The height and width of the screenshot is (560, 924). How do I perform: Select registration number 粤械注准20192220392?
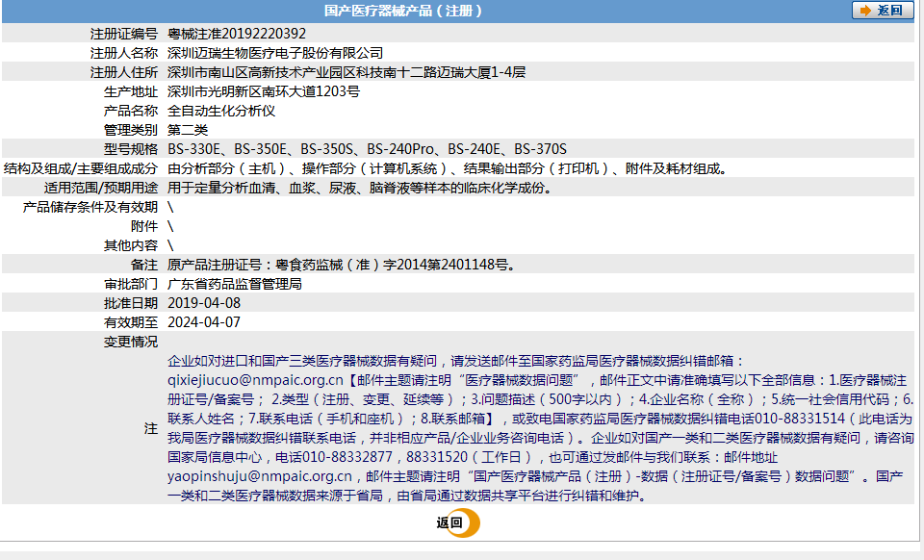237,34
